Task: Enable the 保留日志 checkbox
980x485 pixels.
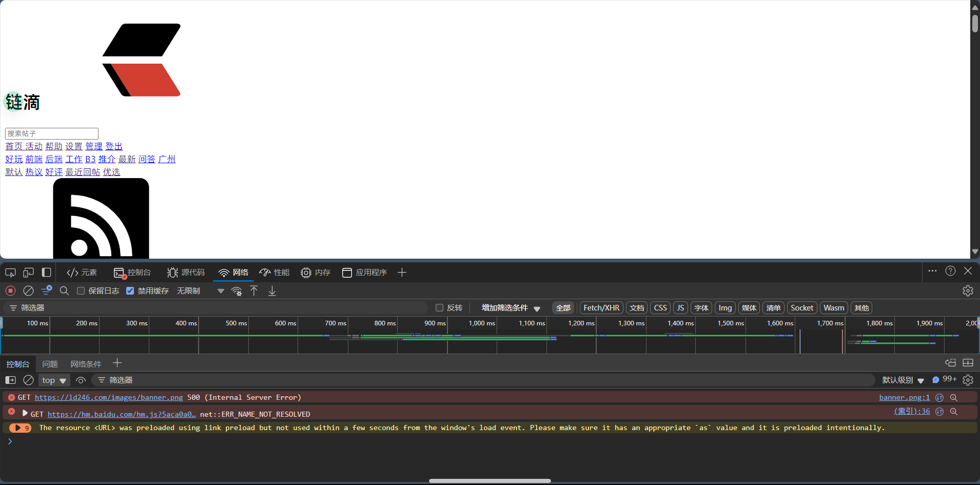Action: (81, 291)
